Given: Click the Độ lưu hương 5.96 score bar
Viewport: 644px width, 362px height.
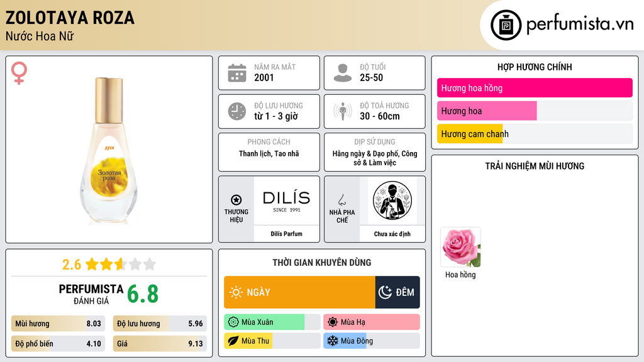Looking at the screenshot, I should 160,324.
